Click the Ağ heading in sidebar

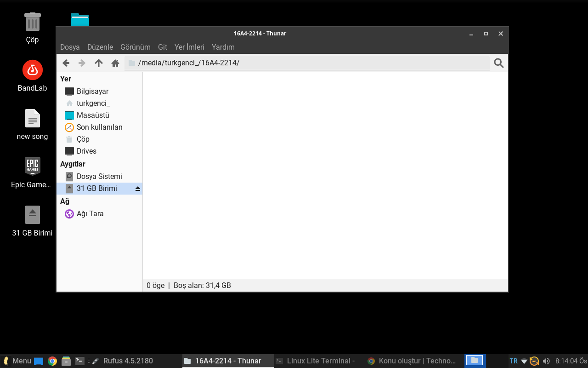point(65,201)
